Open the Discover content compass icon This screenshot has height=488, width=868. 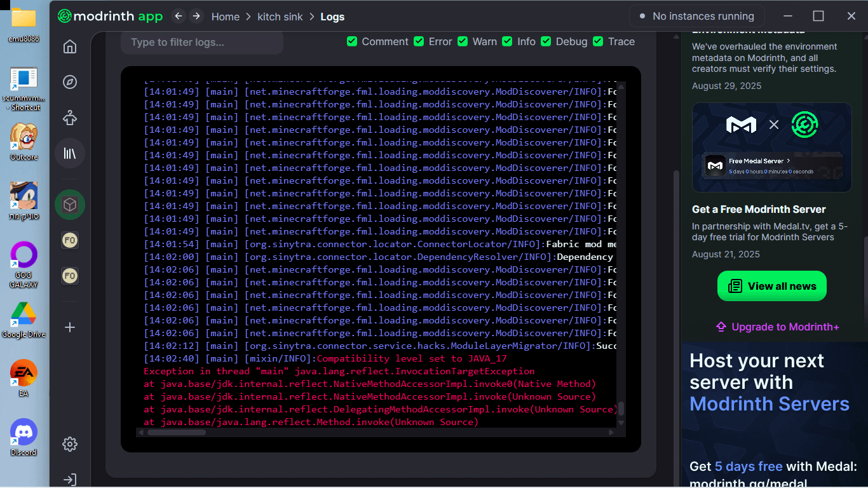(x=70, y=82)
